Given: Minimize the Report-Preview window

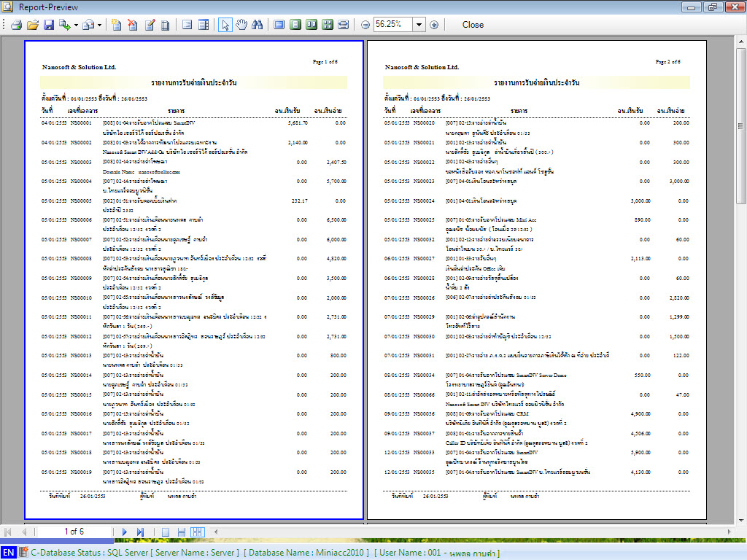Looking at the screenshot, I should tap(692, 7).
